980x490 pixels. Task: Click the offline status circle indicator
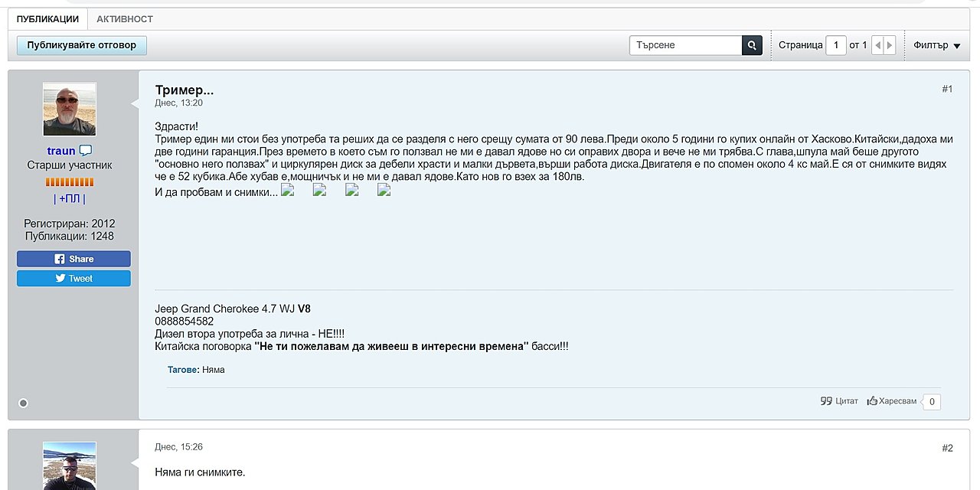point(23,403)
